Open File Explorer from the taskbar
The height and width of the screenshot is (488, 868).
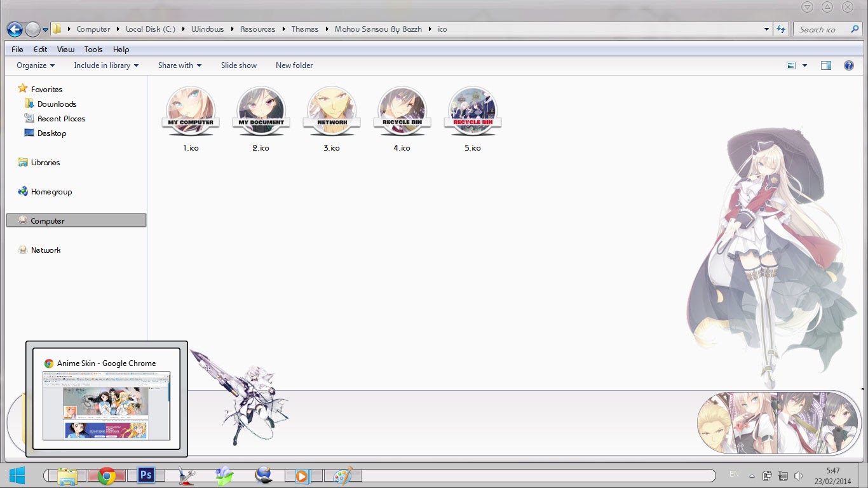click(x=67, y=476)
